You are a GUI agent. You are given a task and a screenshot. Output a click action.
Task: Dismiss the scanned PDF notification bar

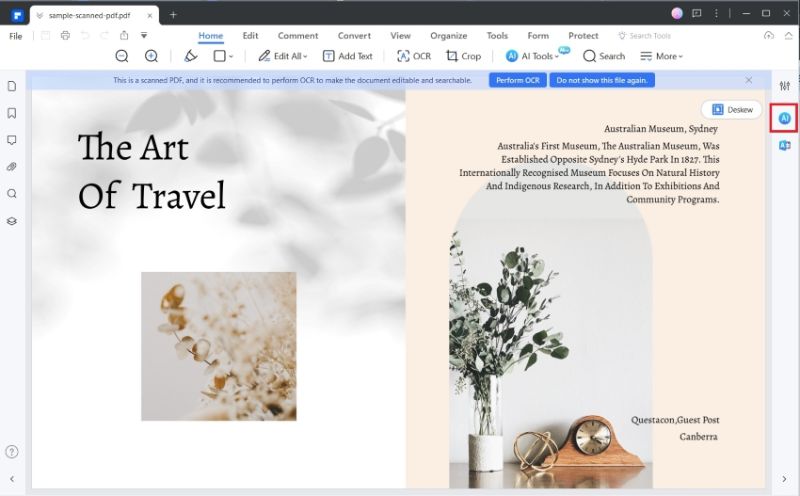[x=748, y=80]
